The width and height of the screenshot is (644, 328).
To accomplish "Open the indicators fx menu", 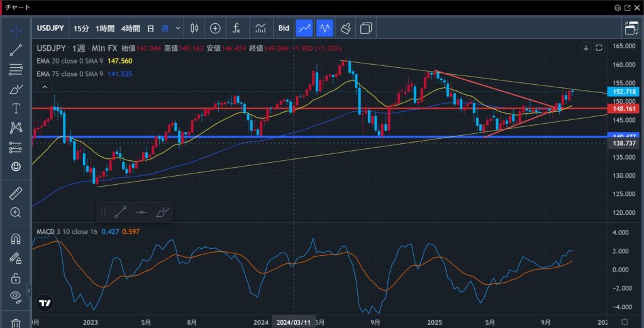I will click(x=236, y=28).
